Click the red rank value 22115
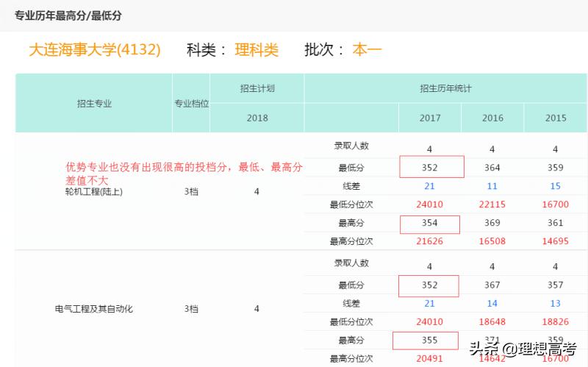Image resolution: width=588 pixels, height=367 pixels. 492,204
